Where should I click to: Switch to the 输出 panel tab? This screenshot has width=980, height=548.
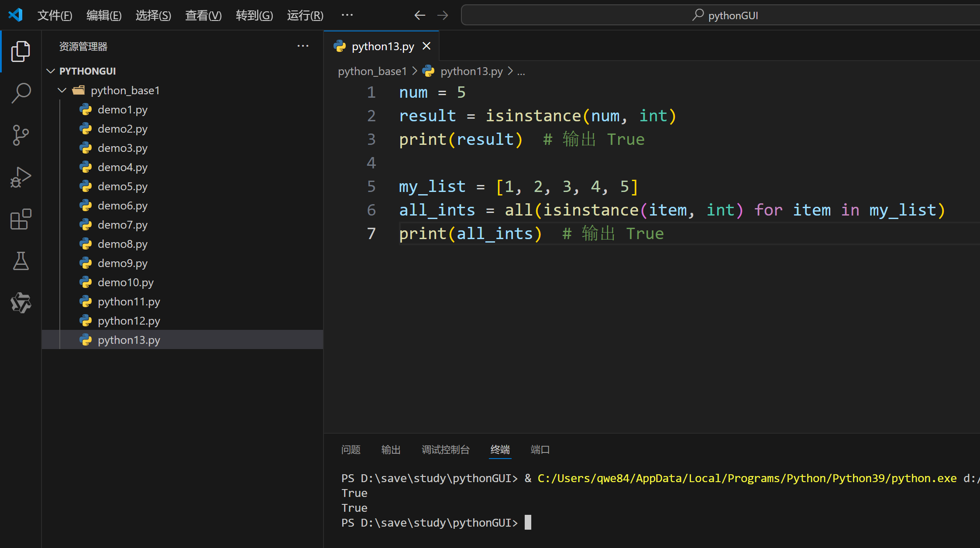[391, 449]
